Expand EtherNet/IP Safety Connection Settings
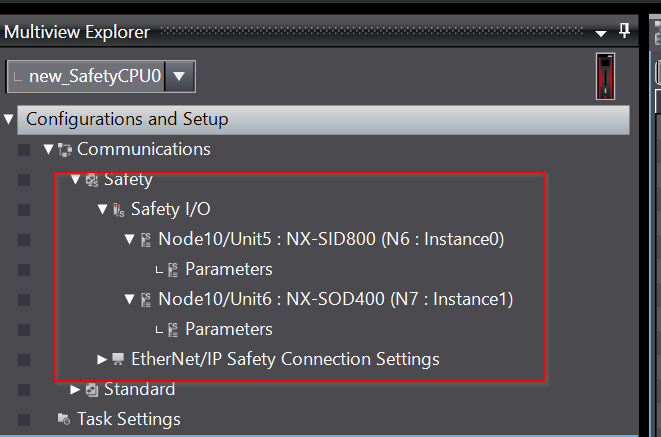This screenshot has height=437, width=661. pos(102,359)
